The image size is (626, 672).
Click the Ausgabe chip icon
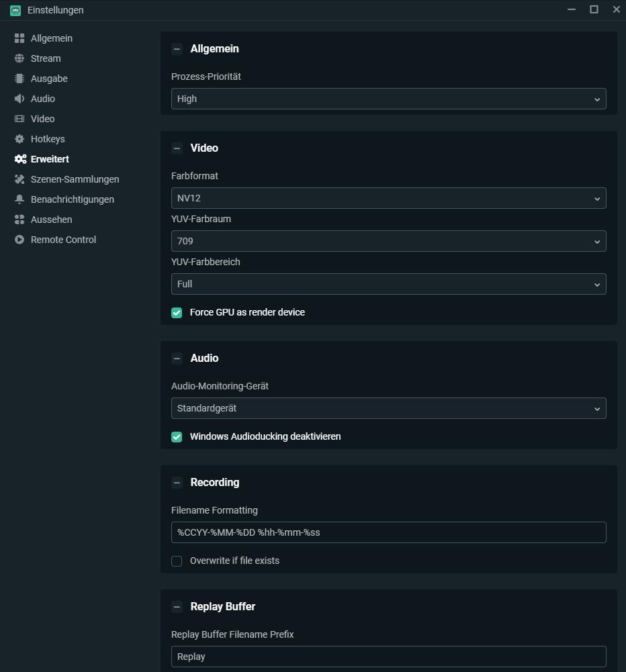pos(19,79)
